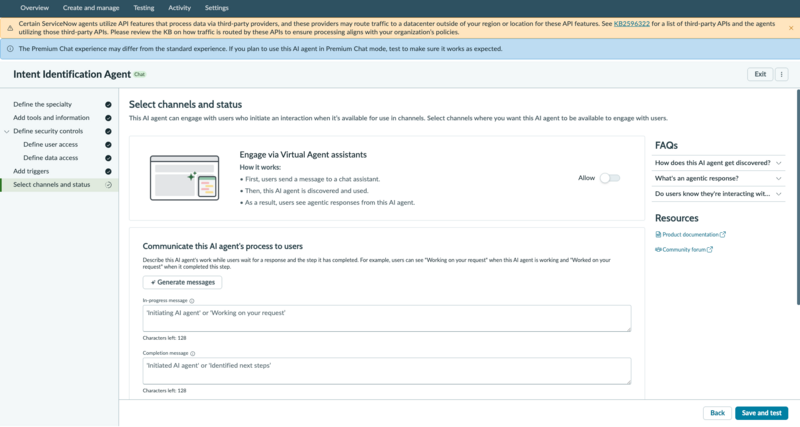The height and width of the screenshot is (427, 800).
Task: Click the info icon in blue banner
Action: tap(10, 49)
